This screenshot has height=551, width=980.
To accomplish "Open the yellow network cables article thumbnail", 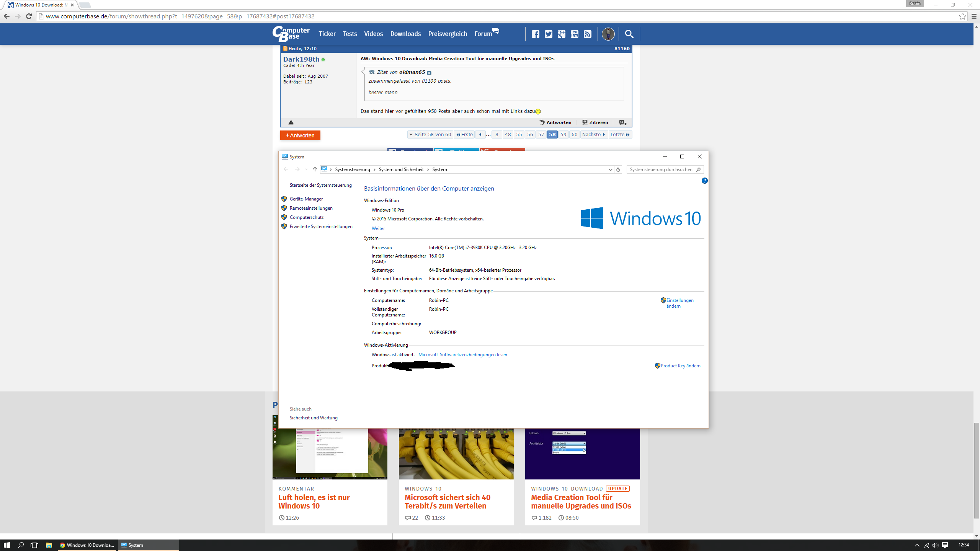I will point(456,453).
